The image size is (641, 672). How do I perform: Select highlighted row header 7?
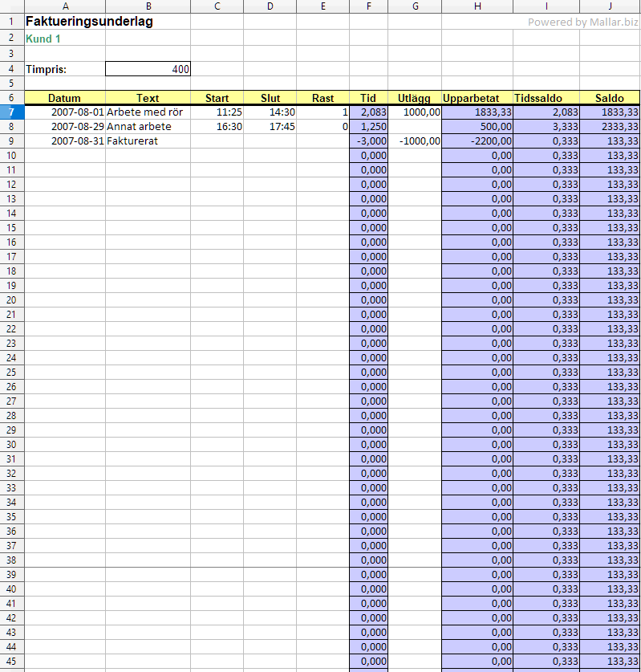(12, 112)
